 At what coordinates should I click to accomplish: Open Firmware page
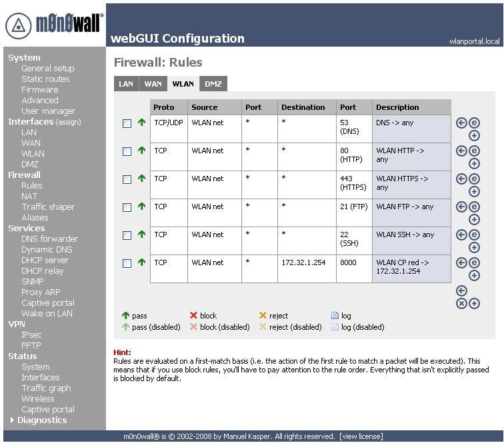point(40,90)
